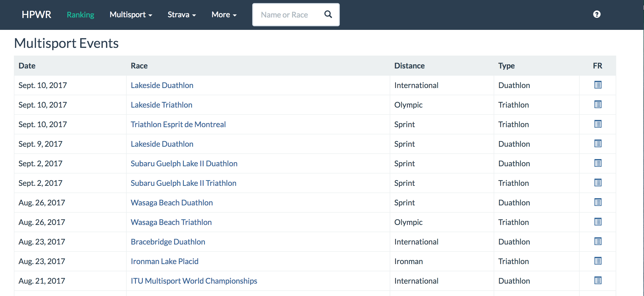Open FR results icon for Triathlon Esprit de Montreal
This screenshot has width=644, height=296.
pos(598,124)
